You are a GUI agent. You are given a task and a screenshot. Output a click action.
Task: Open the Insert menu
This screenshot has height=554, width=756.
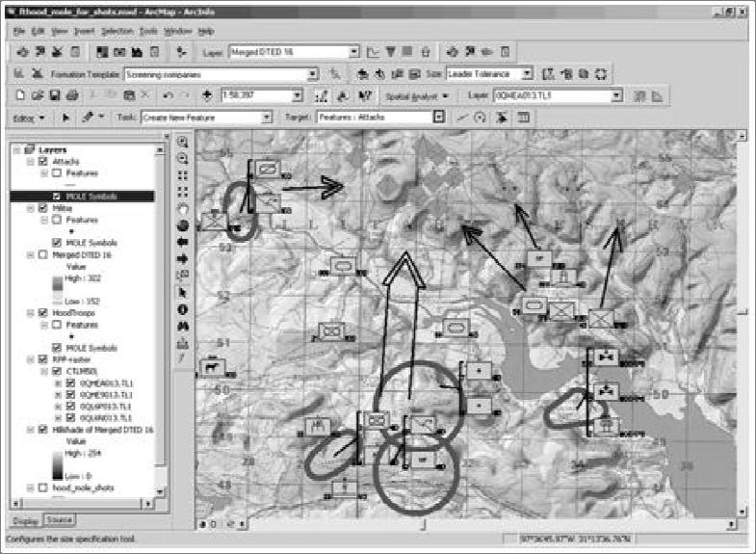(85, 32)
